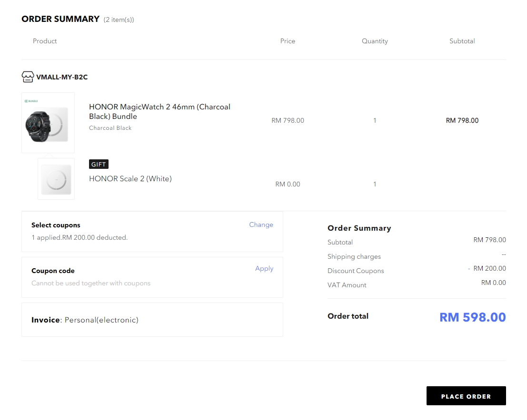
Task: Click the HONOR Scale 2 (White) product name
Action: point(130,179)
